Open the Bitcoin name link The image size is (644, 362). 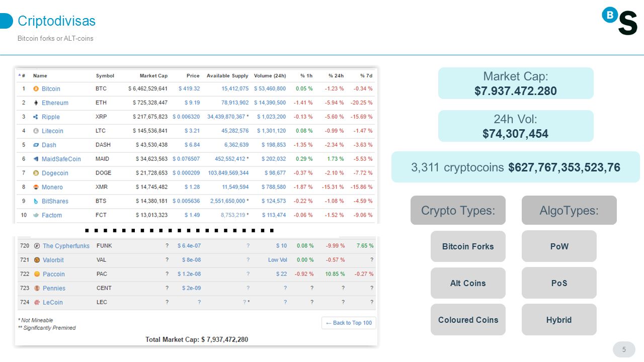(x=51, y=88)
